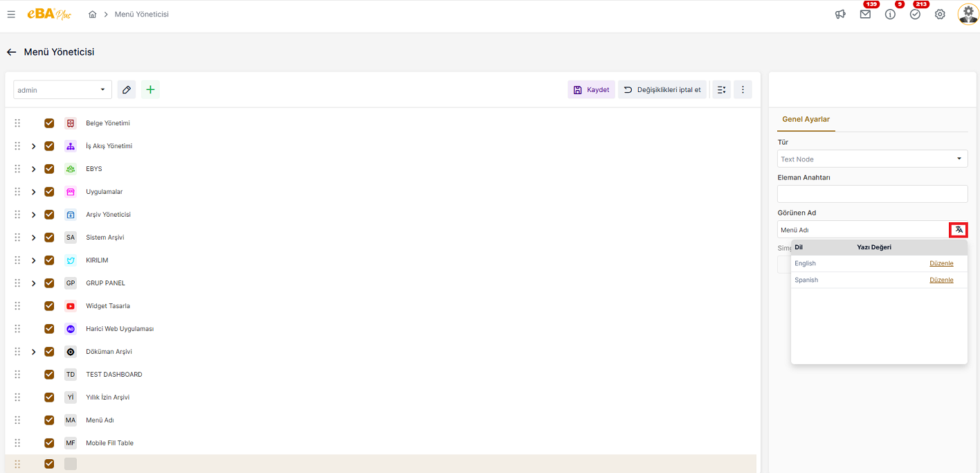Expand the Sistem Arşivi node
The width and height of the screenshot is (980, 473).
(33, 238)
